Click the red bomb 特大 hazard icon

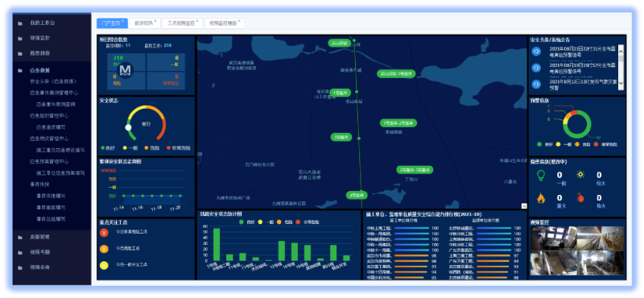click(x=580, y=198)
